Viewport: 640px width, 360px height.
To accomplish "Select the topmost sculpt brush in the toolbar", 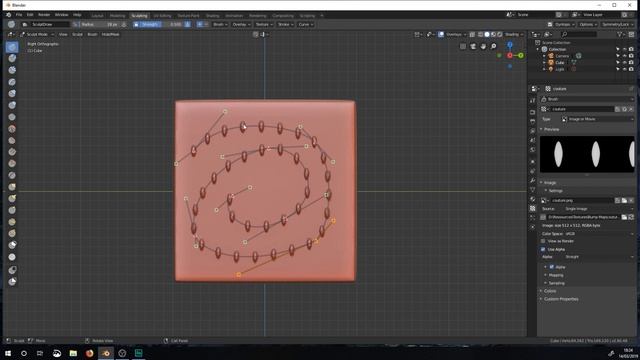I will click(x=12, y=47).
